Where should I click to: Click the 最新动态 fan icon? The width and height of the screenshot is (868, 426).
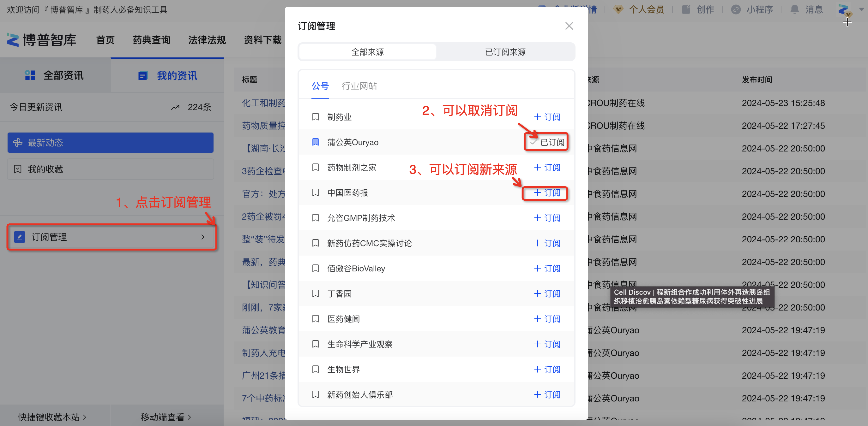(x=17, y=143)
